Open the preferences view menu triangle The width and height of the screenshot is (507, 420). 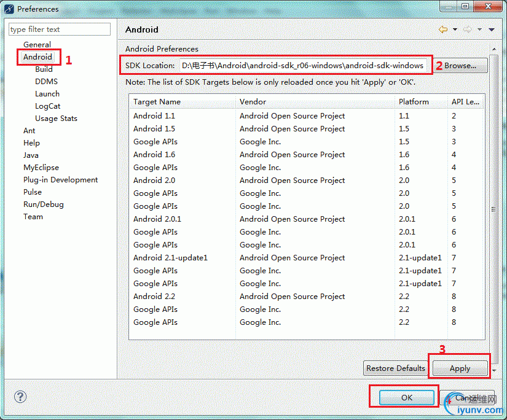click(492, 29)
